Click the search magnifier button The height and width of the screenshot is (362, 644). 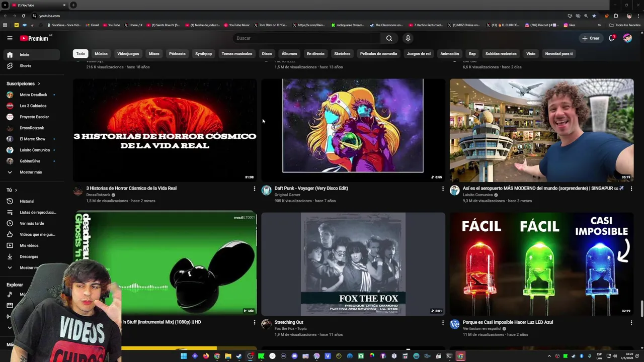[389, 38]
